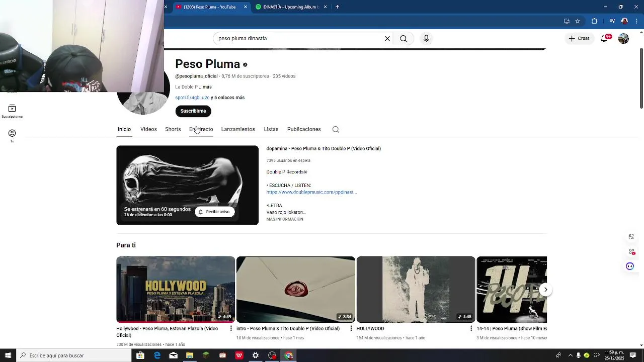Open the dopamina premiere thumbnail

[187, 185]
